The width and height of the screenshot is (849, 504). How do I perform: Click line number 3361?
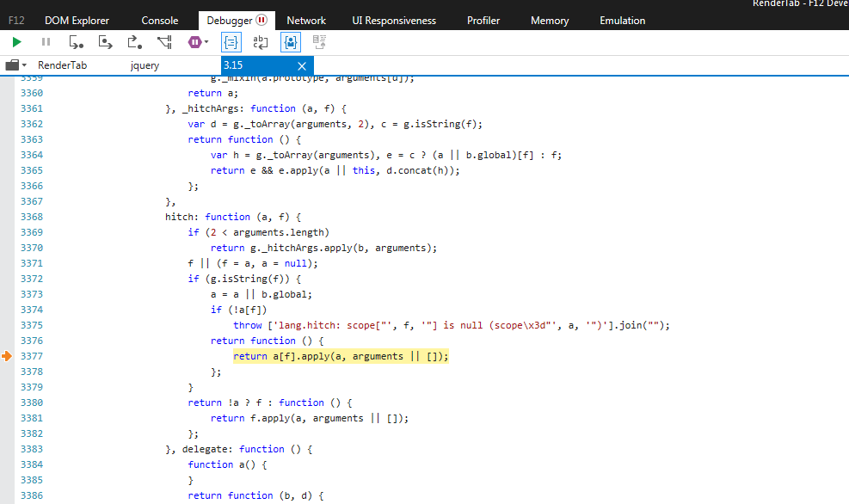tap(32, 108)
